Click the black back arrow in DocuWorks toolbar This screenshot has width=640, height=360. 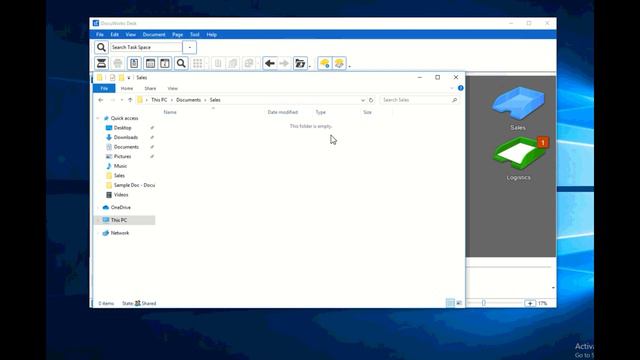[269, 63]
